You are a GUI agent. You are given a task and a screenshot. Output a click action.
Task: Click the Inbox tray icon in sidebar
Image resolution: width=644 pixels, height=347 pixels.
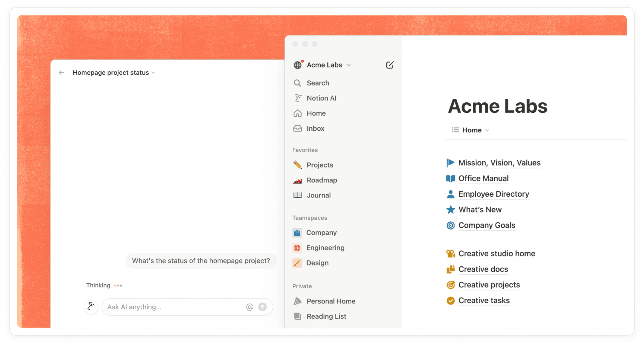(297, 128)
